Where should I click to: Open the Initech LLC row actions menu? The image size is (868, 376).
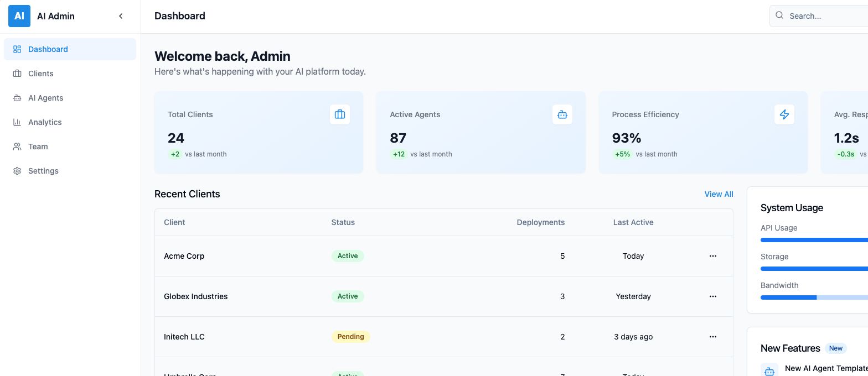click(713, 337)
